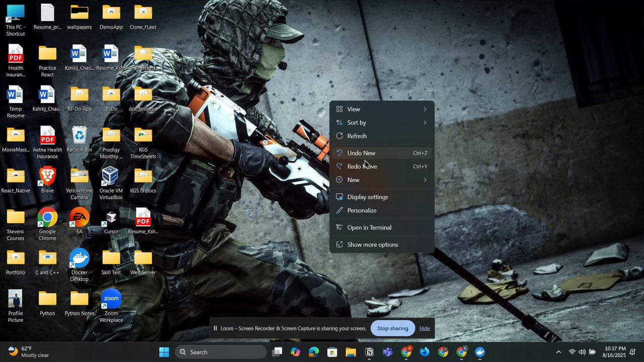Launch Copilot from the taskbar
Viewport: 644px width, 362px height.
[x=295, y=352]
